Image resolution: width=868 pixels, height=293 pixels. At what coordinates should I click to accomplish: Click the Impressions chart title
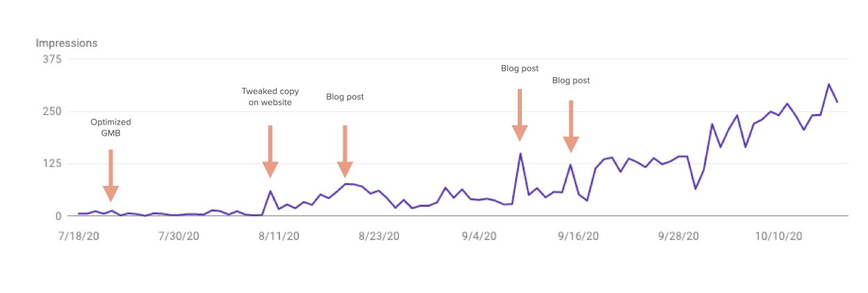click(67, 43)
